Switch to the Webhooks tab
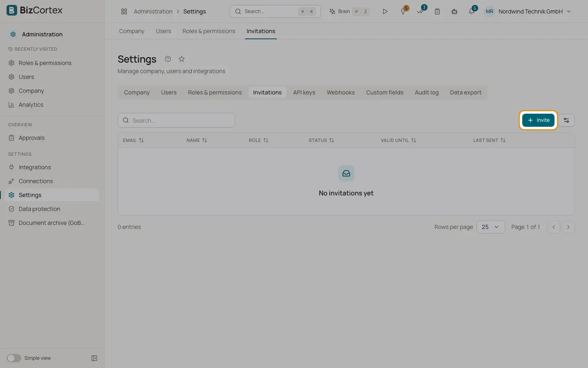Viewport: 588px width, 368px height. (x=341, y=92)
